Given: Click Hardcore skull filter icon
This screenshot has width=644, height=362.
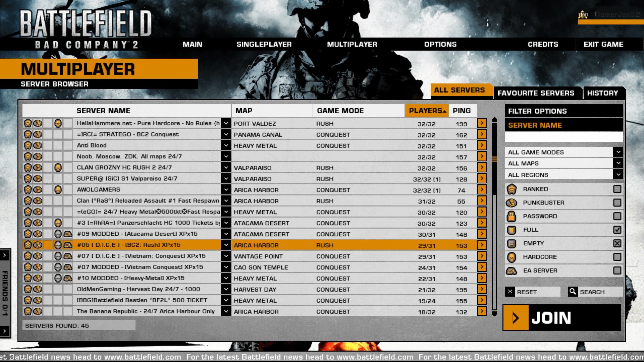Looking at the screenshot, I should coord(512,257).
